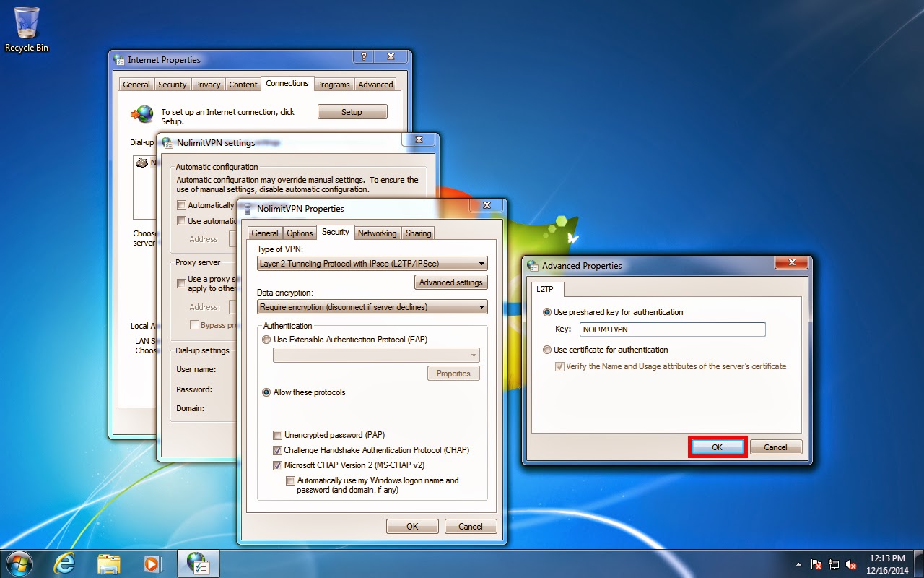Close the NolimitVPN Properties window
Viewport: 924px width, 578px height.
tap(487, 205)
